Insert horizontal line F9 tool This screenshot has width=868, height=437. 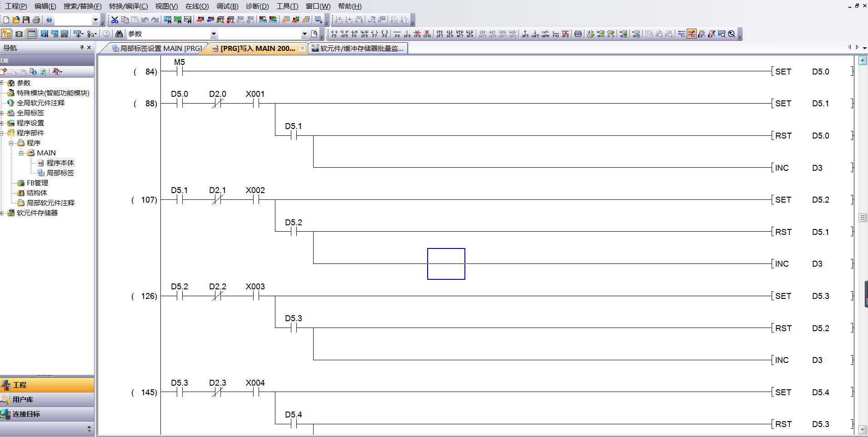tap(397, 34)
